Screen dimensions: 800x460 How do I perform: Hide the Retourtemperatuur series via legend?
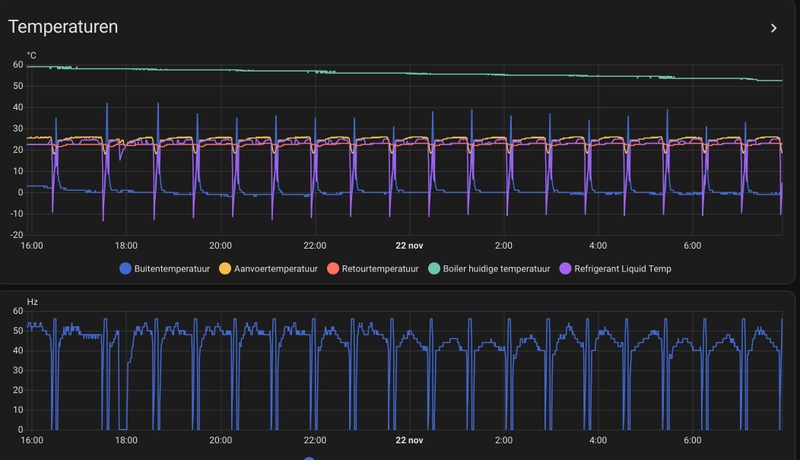coord(373,269)
